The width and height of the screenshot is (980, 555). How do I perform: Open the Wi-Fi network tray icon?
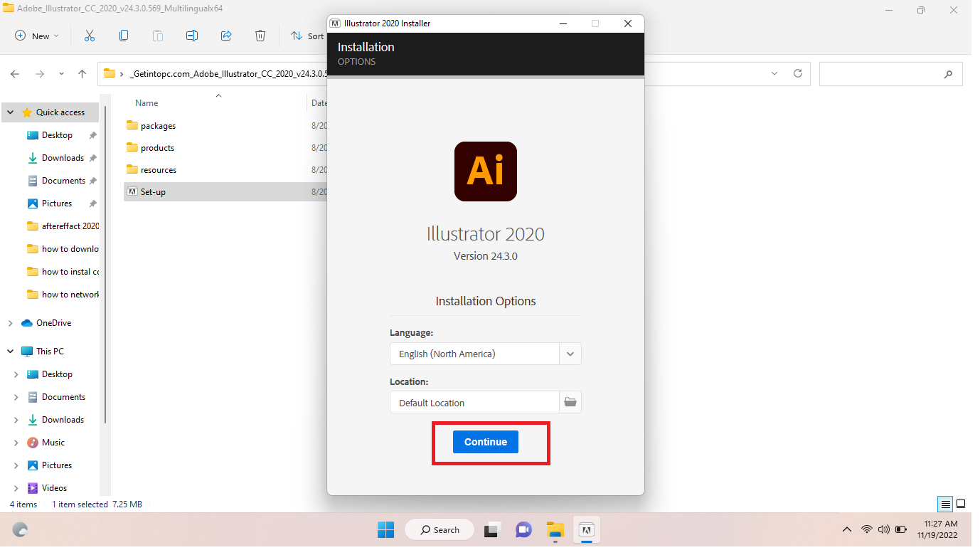tap(867, 529)
